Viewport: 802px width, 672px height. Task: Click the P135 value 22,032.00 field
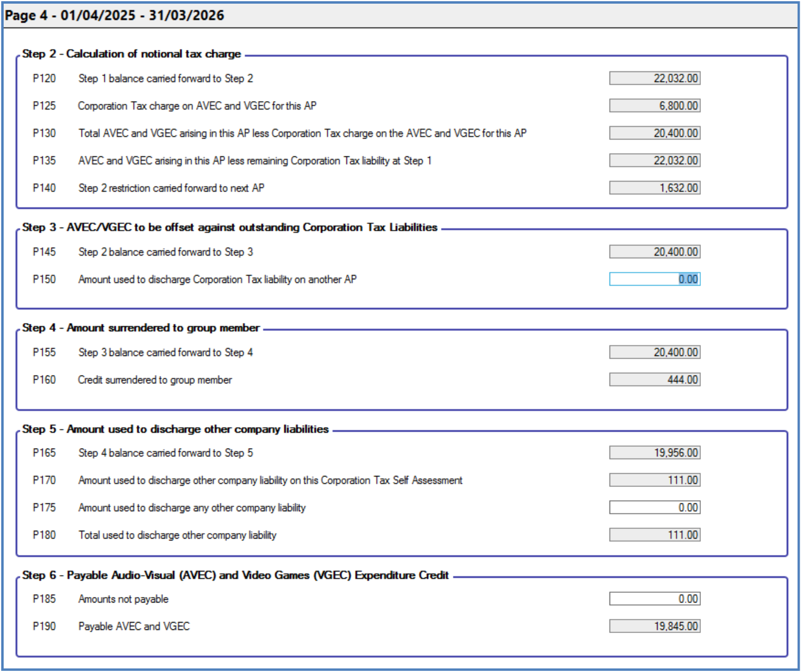coord(655,161)
